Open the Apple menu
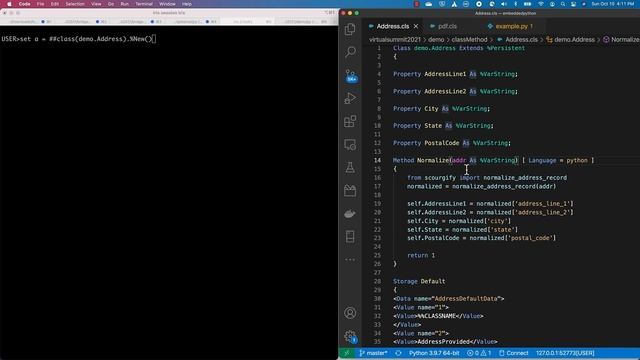The image size is (640, 360). tap(9, 4)
